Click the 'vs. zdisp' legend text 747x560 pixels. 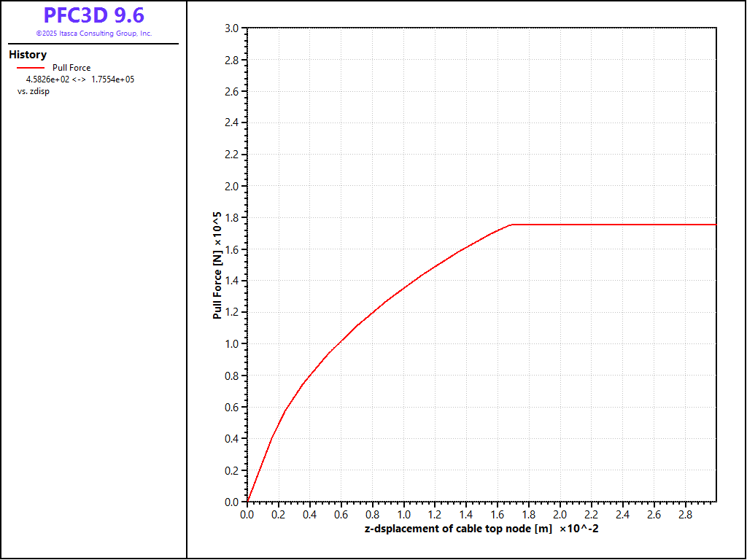coord(34,91)
